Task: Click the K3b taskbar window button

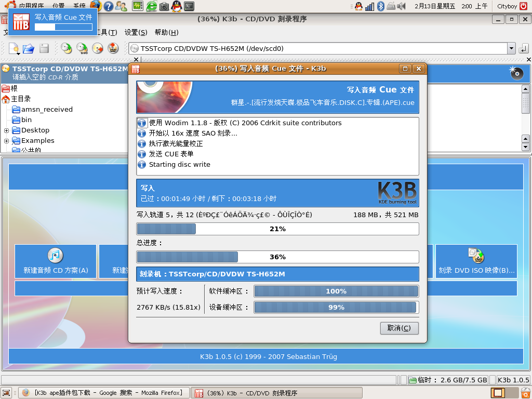Action: click(276, 393)
